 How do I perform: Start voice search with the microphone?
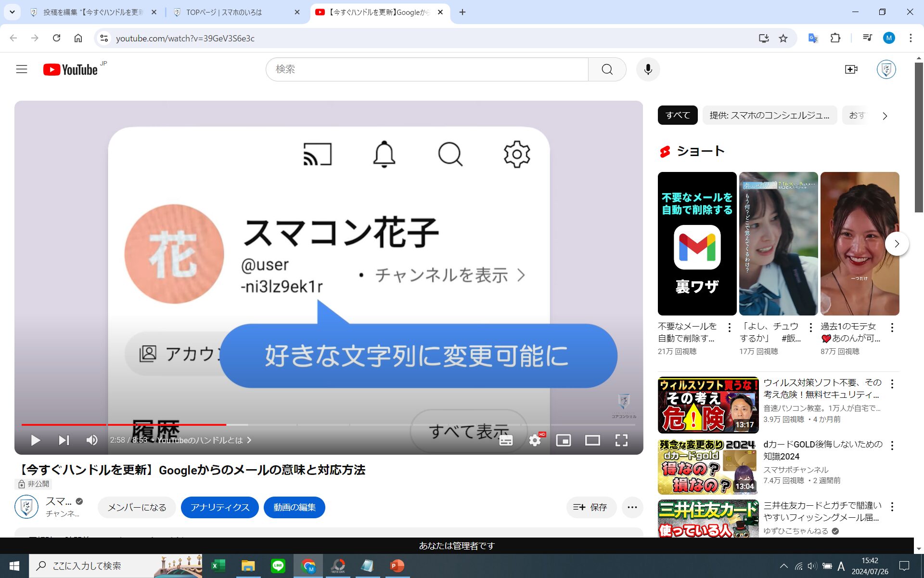pos(648,69)
